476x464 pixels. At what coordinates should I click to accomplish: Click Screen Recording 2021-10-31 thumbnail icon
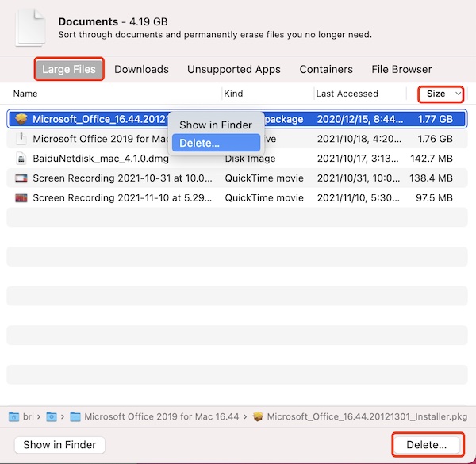point(21,178)
